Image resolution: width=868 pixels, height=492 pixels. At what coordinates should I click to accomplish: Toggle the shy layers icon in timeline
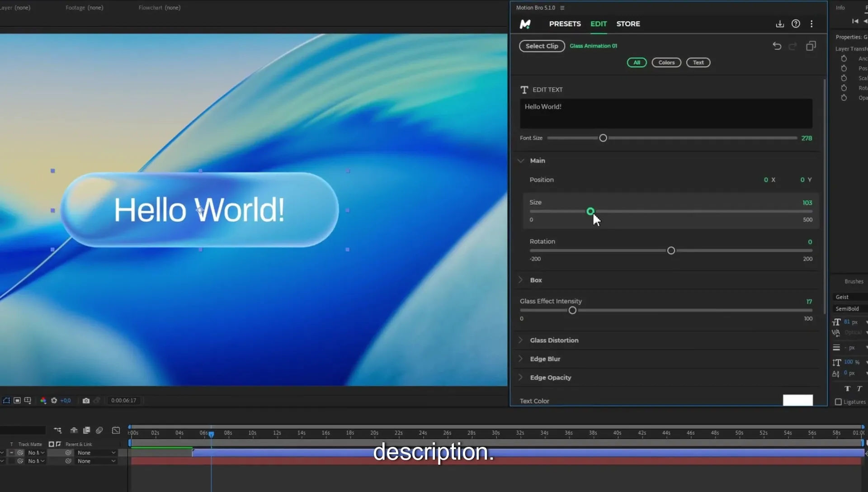point(74,430)
